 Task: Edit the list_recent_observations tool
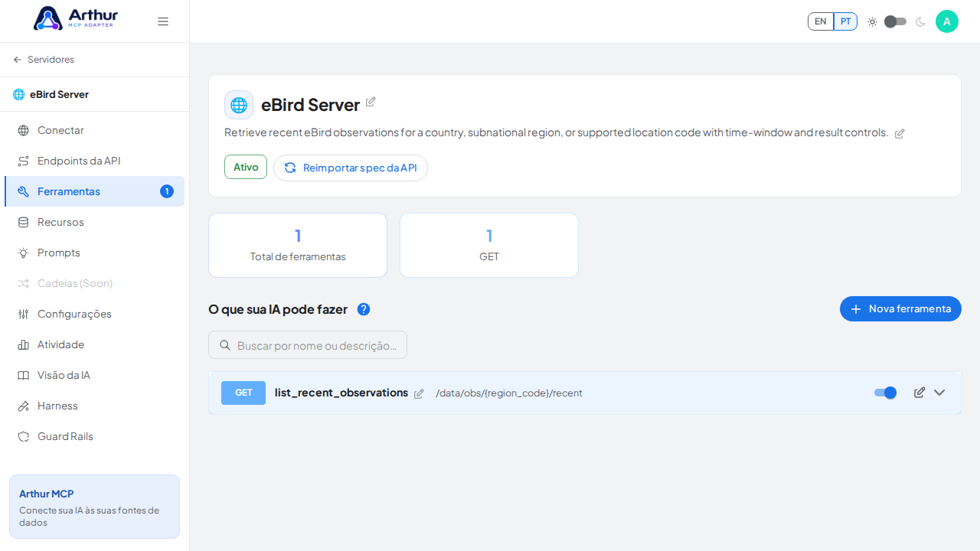tap(920, 393)
